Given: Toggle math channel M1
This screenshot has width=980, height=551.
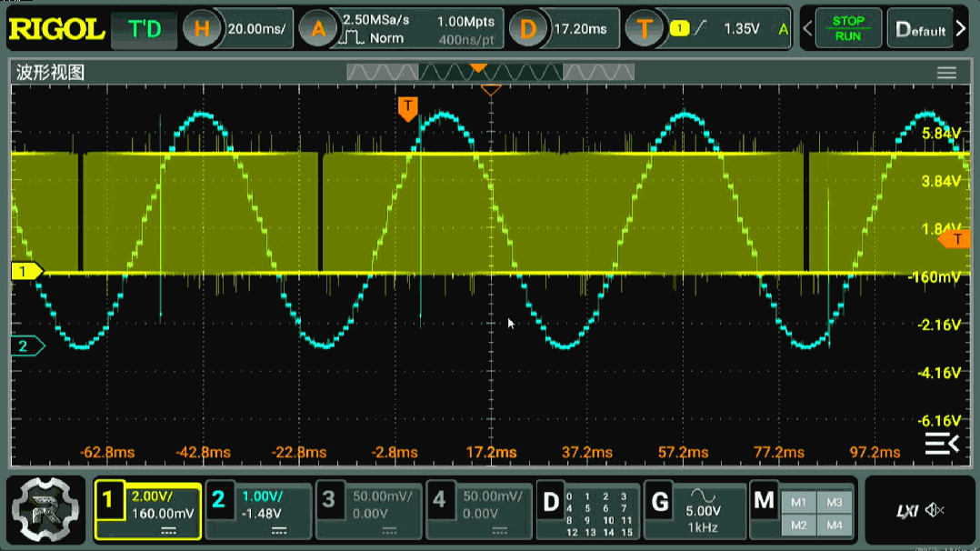Looking at the screenshot, I should (798, 502).
